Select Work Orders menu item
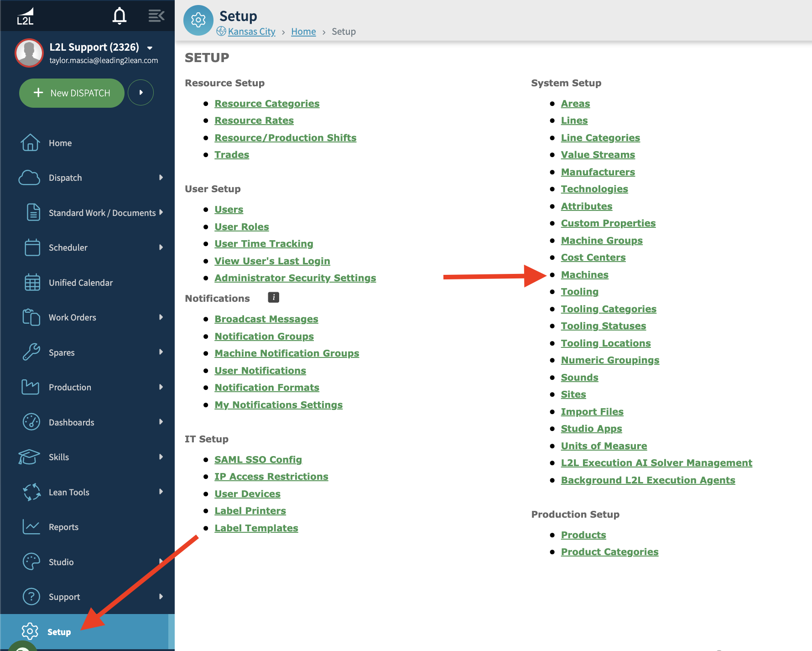This screenshot has height=651, width=812. 73,317
